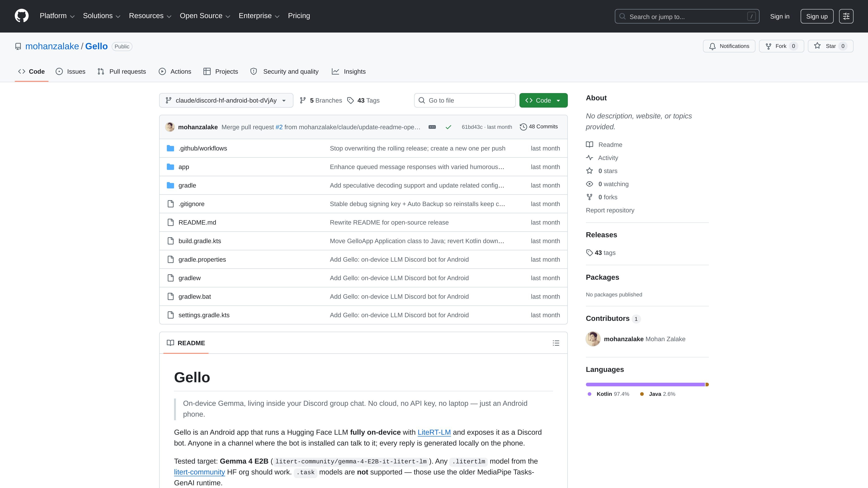Click the repository icon beside mohanzalake
Screen dimensions: 868x488
[x=18, y=47]
